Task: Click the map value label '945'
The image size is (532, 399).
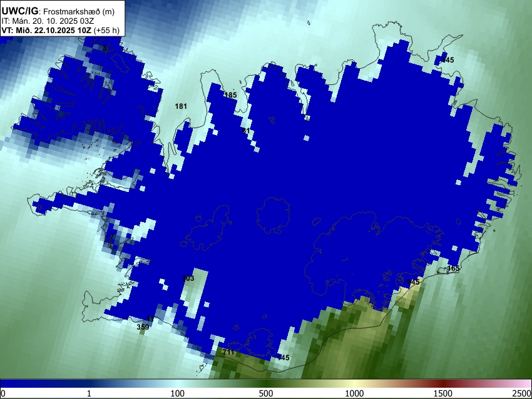Action: [x=413, y=282]
